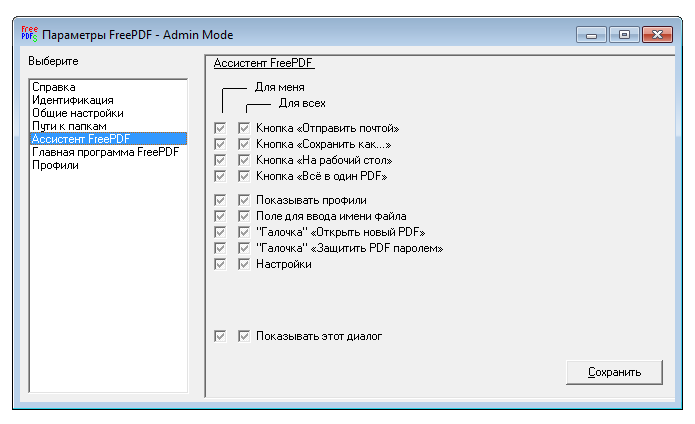The width and height of the screenshot is (695, 424).
Task: Toggle Поле для ввода имени файла checkbox
Action: (x=243, y=216)
